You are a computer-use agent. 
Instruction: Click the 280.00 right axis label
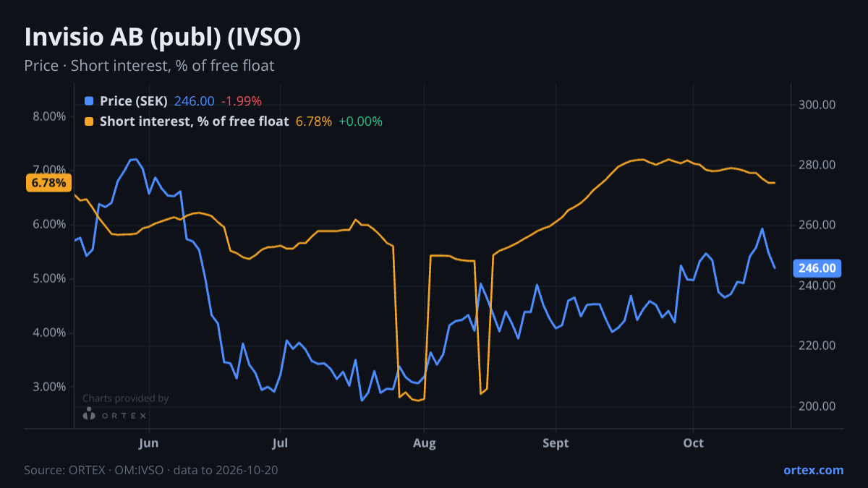coord(819,165)
